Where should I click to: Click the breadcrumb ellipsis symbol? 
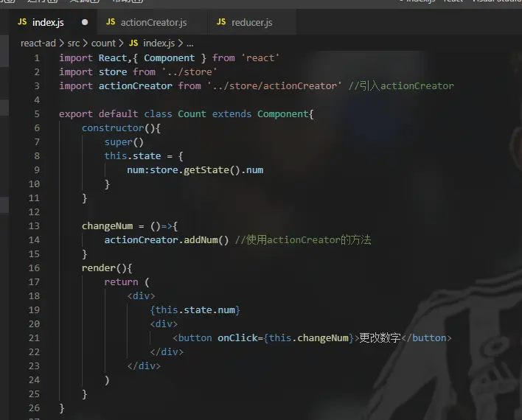pos(190,44)
